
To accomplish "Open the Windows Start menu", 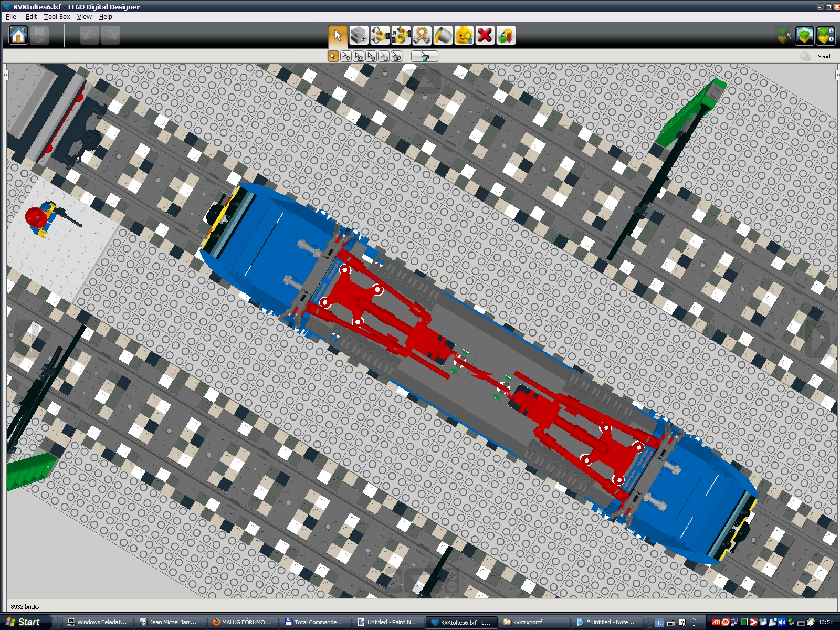I will click(x=25, y=622).
